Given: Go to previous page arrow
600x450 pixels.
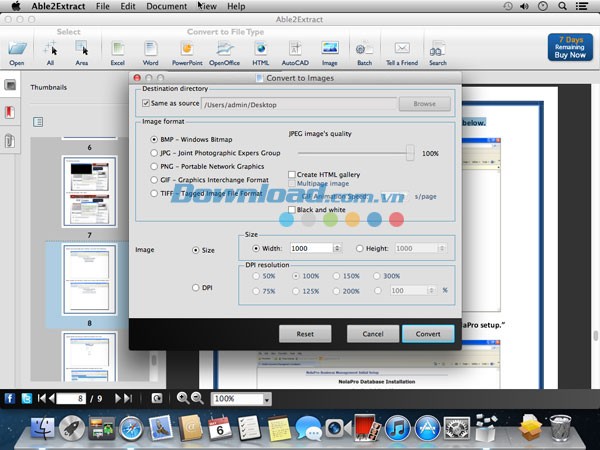Looking at the screenshot, I should coord(51,398).
